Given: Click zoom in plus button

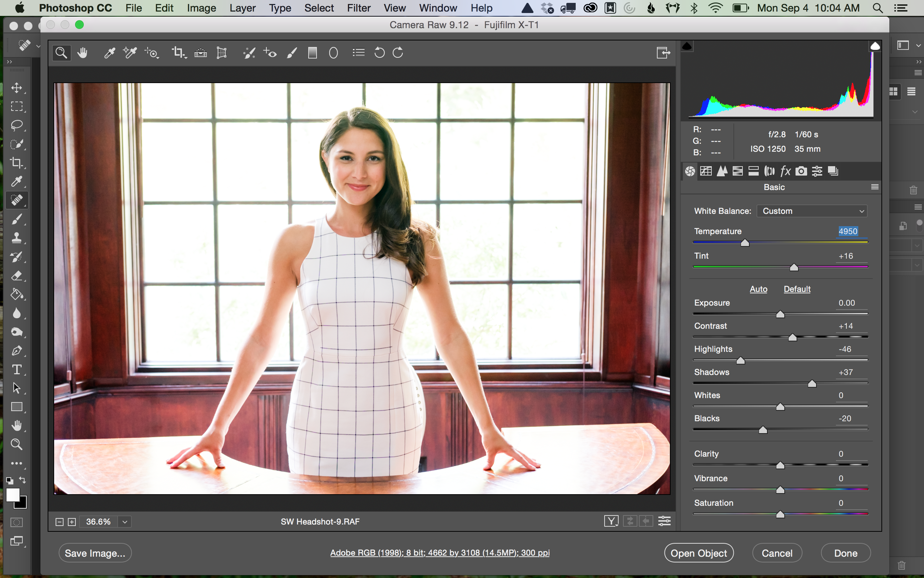Looking at the screenshot, I should point(72,522).
